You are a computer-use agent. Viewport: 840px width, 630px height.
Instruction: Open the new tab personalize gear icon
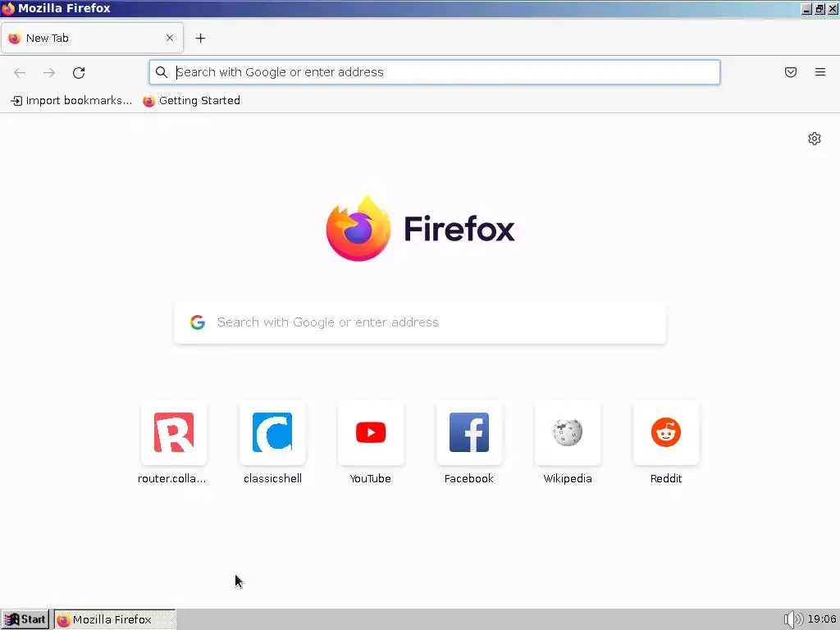click(x=815, y=139)
